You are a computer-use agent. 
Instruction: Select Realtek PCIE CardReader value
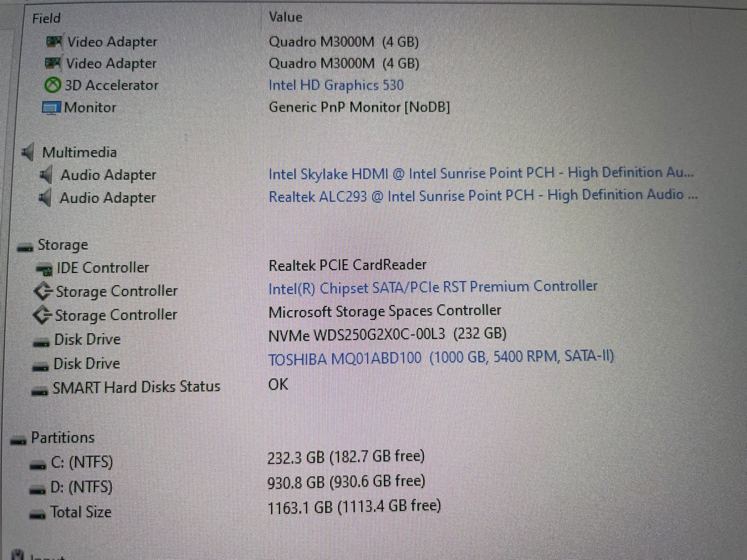coord(347,265)
